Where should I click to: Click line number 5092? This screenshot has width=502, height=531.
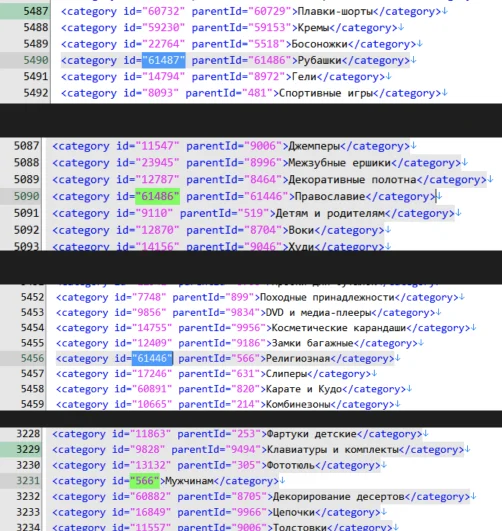pyautogui.click(x=26, y=230)
